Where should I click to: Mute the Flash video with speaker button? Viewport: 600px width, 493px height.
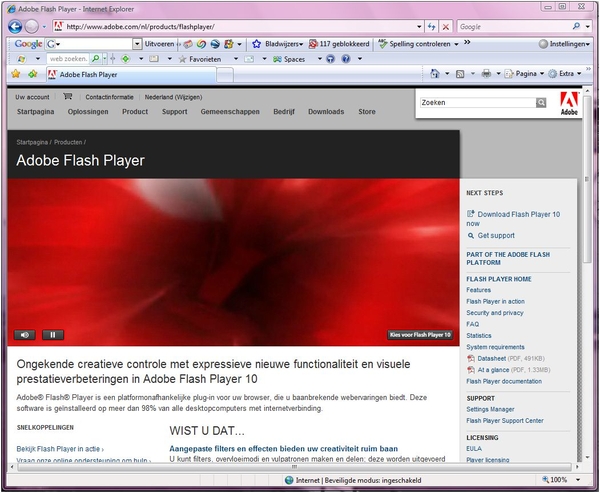click(25, 335)
